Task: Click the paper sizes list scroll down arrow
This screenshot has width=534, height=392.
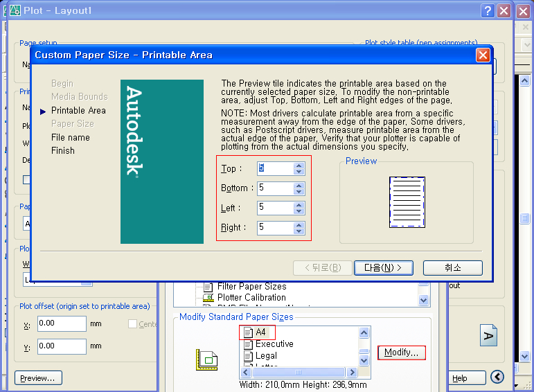Action: [x=364, y=360]
